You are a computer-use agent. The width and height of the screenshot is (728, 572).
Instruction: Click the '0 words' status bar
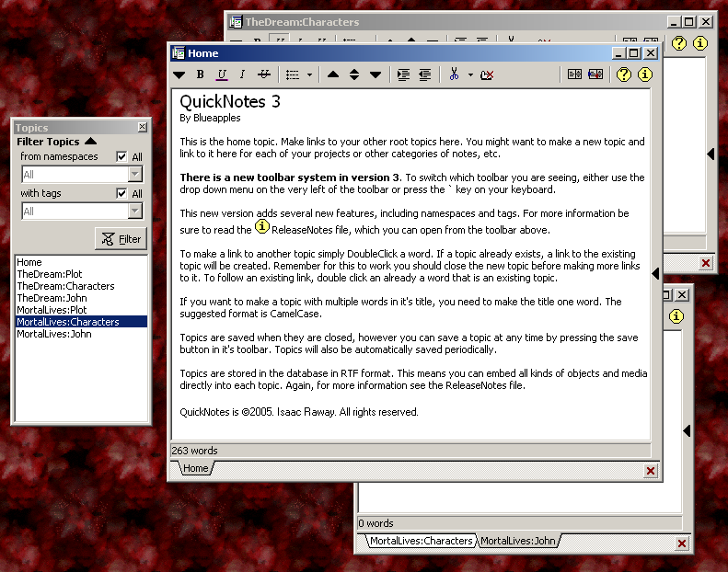coord(519,523)
